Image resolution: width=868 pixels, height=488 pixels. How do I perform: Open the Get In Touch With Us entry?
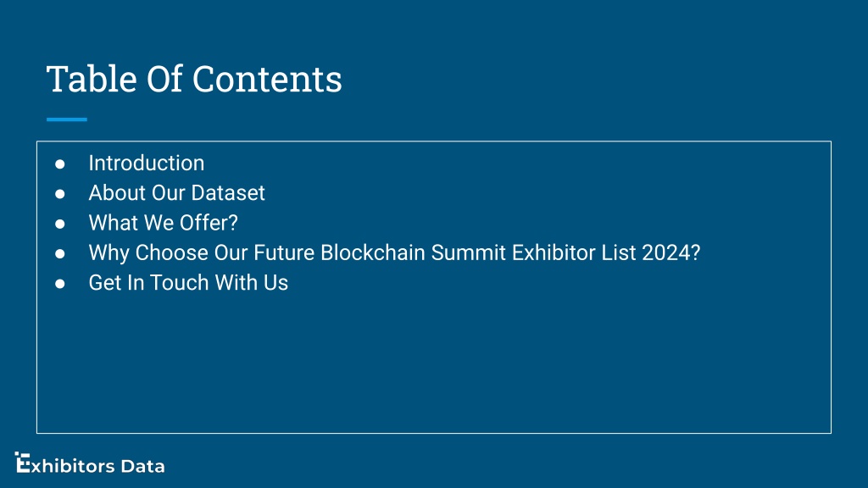pos(188,283)
